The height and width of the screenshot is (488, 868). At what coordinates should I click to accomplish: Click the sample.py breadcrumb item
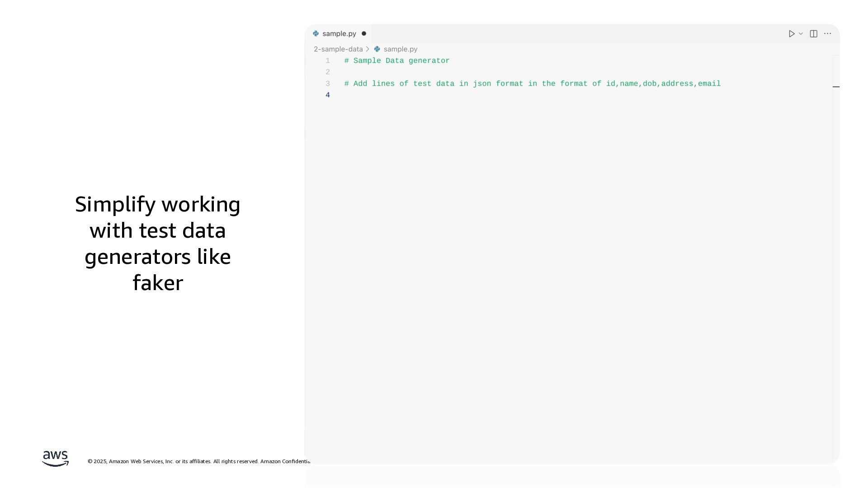click(400, 49)
